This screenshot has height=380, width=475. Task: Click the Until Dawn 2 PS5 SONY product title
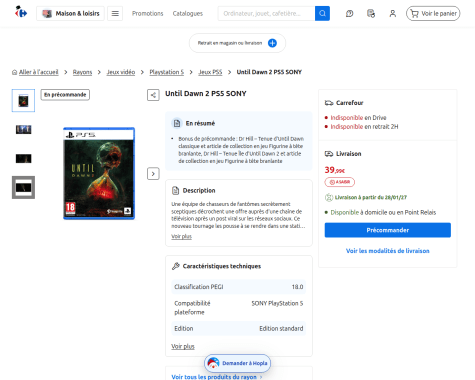click(x=206, y=94)
